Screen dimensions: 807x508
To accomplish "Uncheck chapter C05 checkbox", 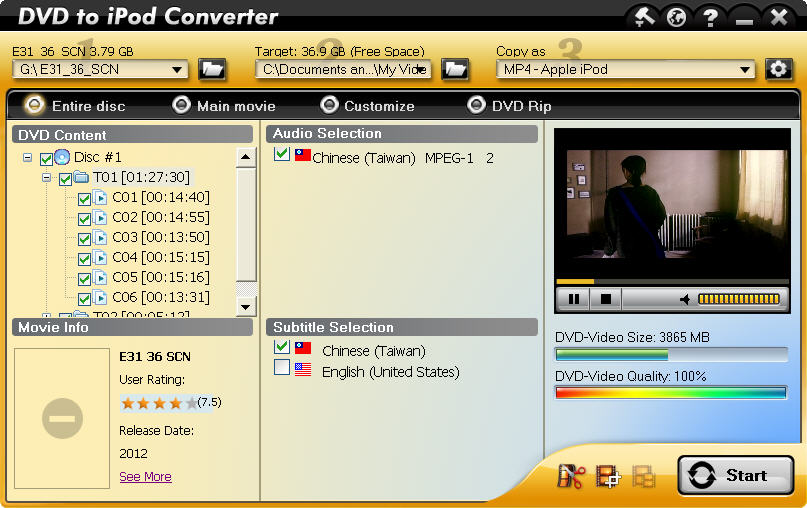I will click(84, 279).
